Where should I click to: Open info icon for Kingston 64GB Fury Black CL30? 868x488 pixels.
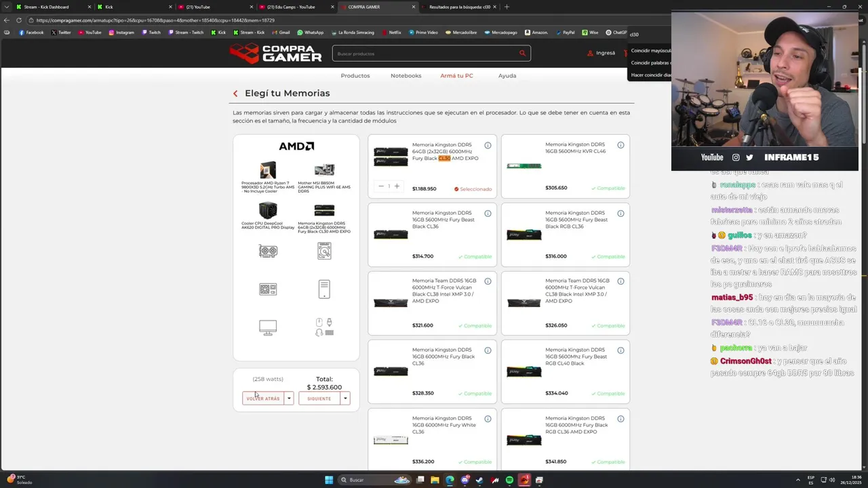(x=488, y=145)
